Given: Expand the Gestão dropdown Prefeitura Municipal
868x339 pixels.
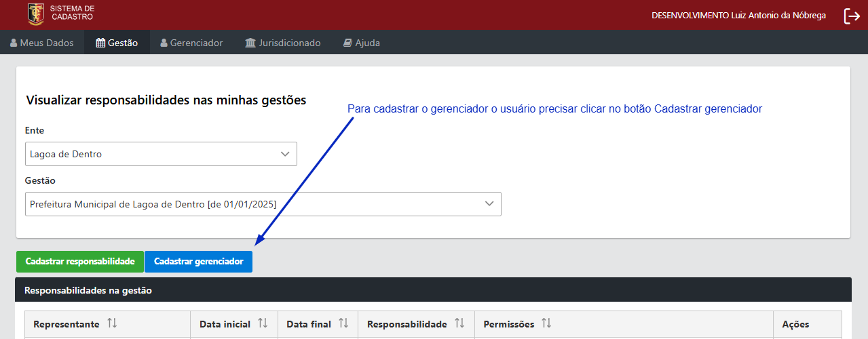Looking at the screenshot, I should 263,204.
